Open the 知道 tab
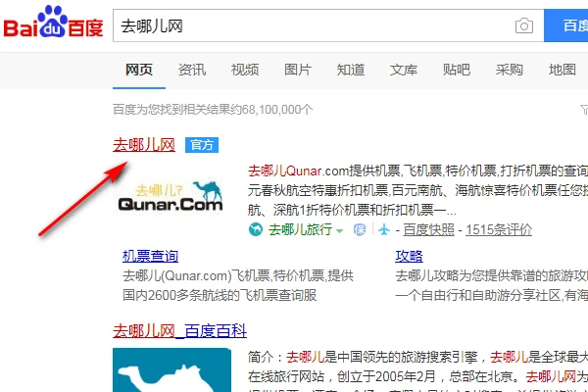588x392 pixels. [x=350, y=70]
